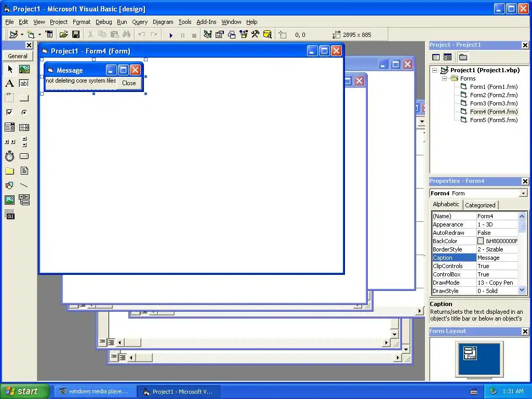Click the Toolbox toolbar icon
The height and width of the screenshot is (399, 532).
click(x=256, y=34)
